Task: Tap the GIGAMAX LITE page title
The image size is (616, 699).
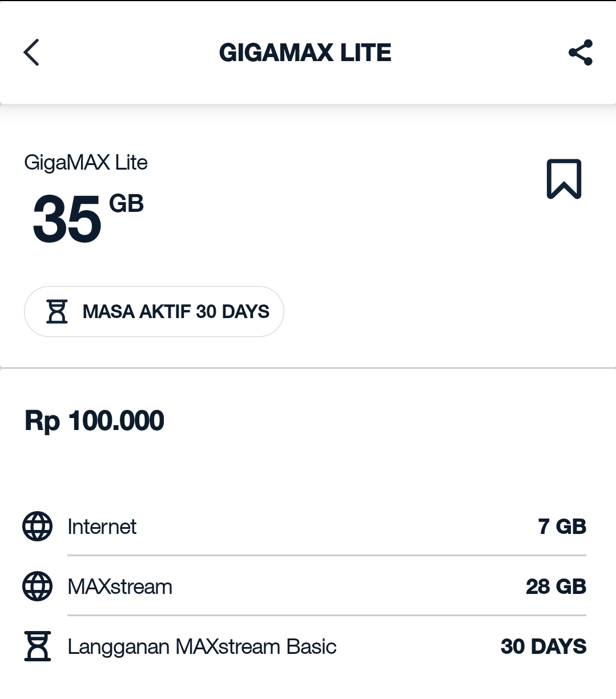Action: 305,53
